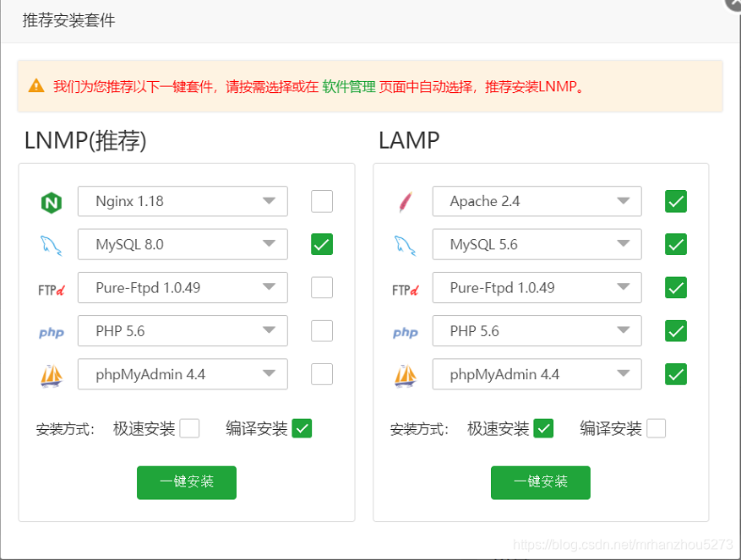Click the FTPd icon in LAMP

pos(405,290)
